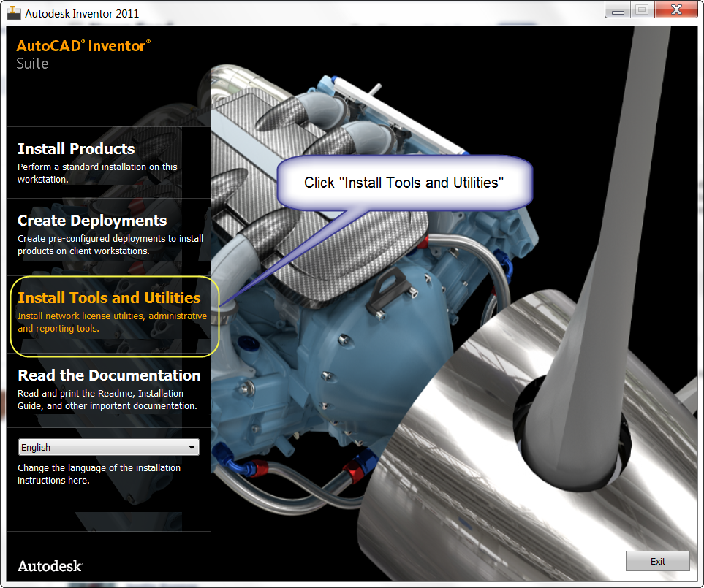Click the AutoCAD Inventor Suite heading
This screenshot has width=704, height=588.
tap(83, 54)
